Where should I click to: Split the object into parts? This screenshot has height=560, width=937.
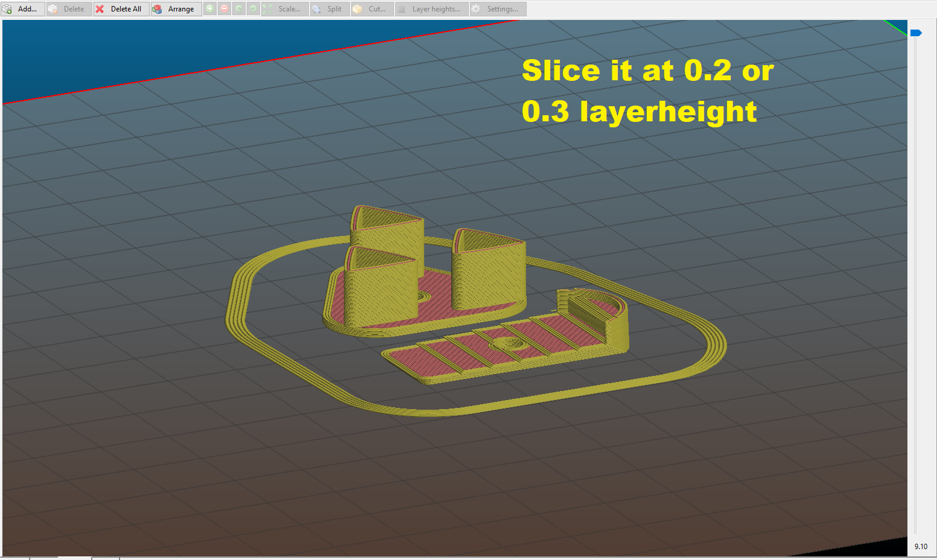coord(330,9)
